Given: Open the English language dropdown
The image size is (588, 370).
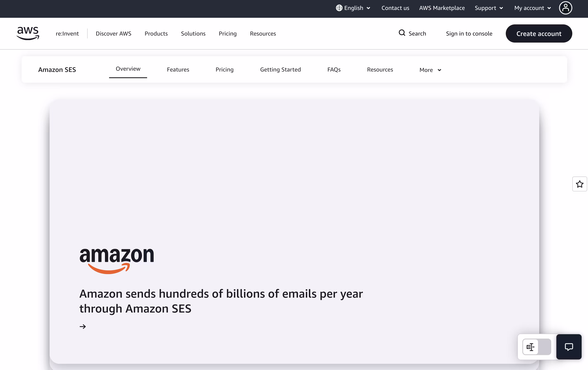Looking at the screenshot, I should (353, 8).
